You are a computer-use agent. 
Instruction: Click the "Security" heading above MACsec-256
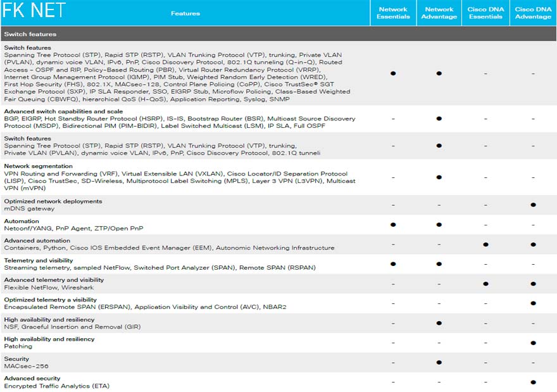tap(16, 359)
